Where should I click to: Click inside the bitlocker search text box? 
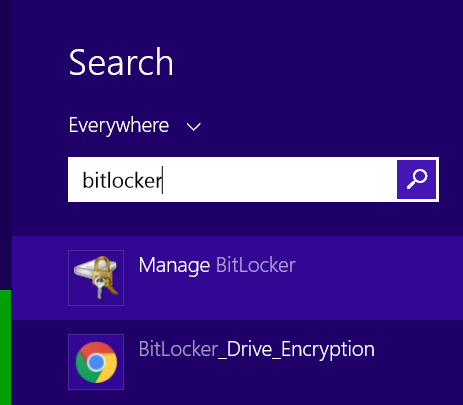click(232, 179)
